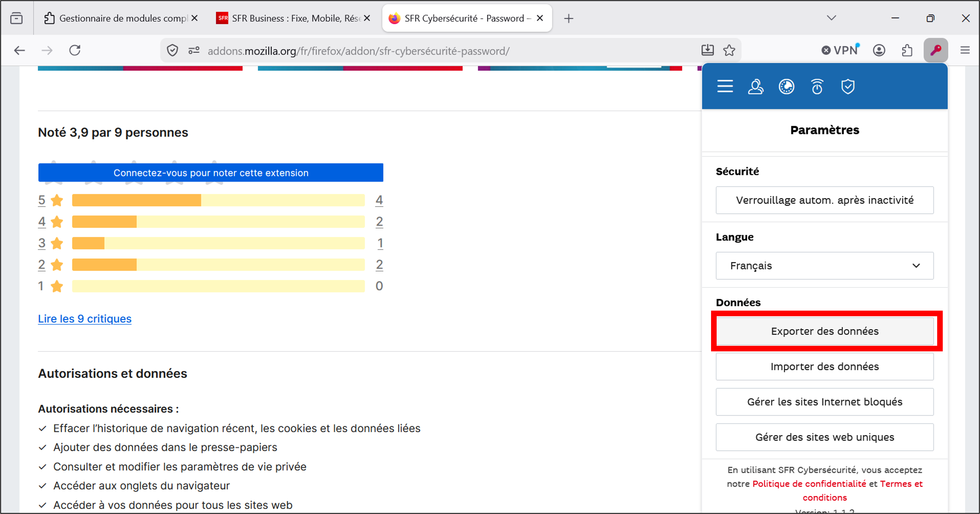Click the 4-star rating number link
Screen dimensions: 980x514
41,221
